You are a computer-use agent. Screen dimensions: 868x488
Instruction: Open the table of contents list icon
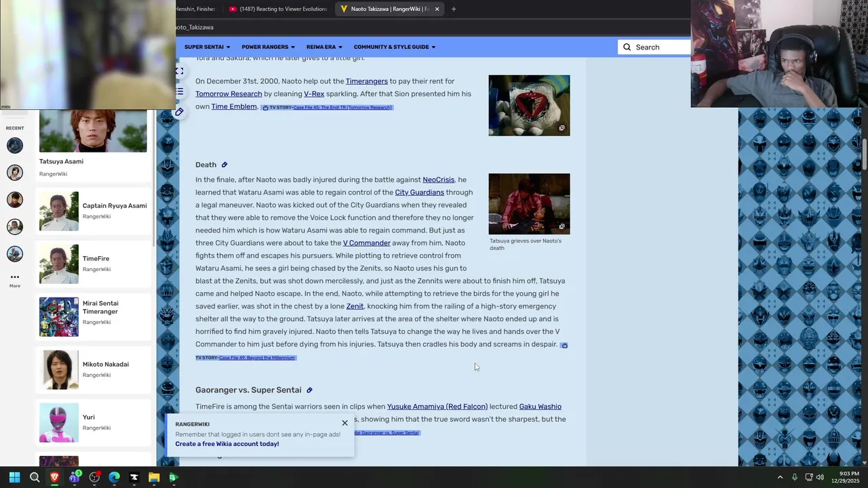pos(179,91)
